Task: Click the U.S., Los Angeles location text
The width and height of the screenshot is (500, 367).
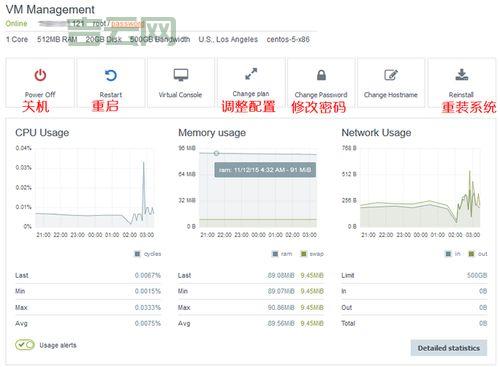Action: (x=228, y=39)
